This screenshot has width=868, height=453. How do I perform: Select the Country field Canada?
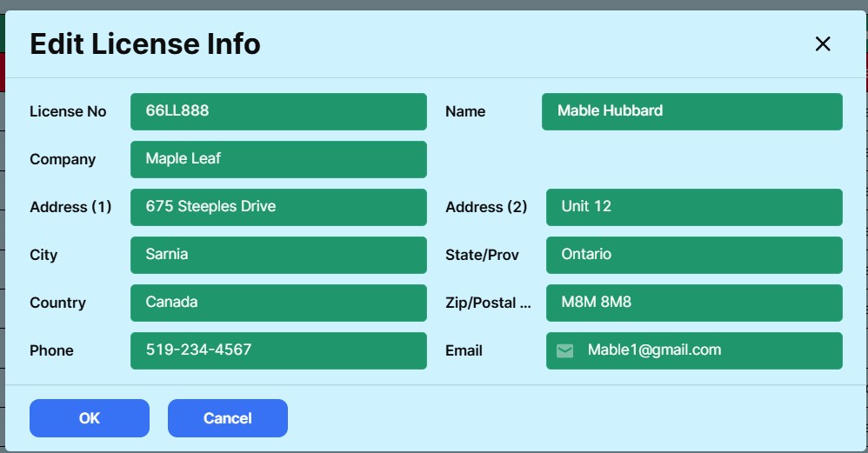[x=278, y=303]
